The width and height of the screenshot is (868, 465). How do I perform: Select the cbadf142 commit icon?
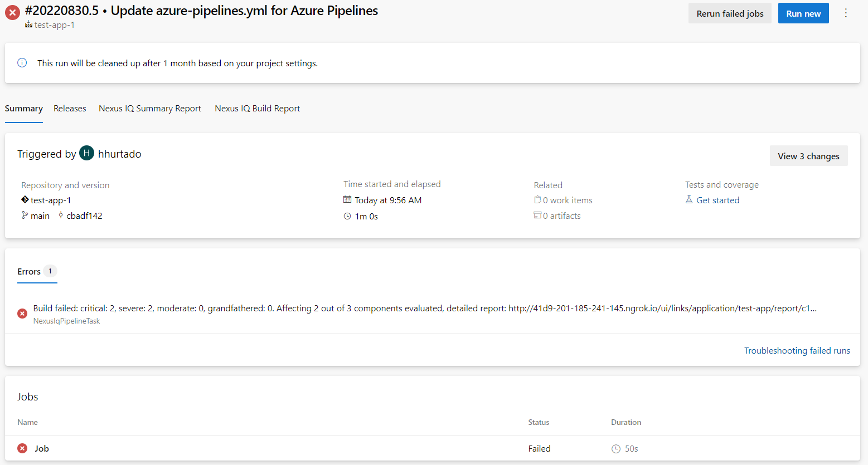60,216
